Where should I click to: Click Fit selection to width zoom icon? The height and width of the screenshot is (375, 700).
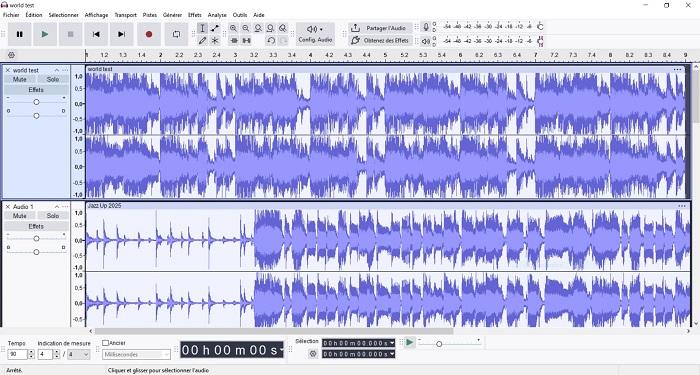click(258, 28)
